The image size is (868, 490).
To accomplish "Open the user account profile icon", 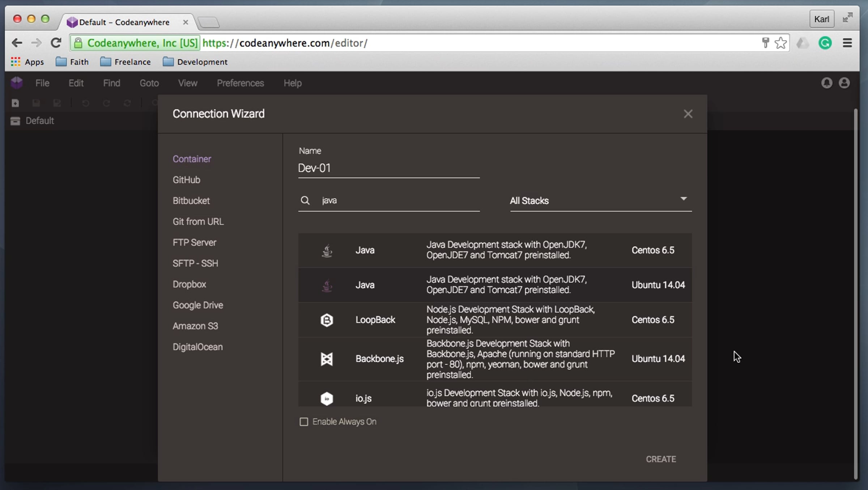I will (x=844, y=83).
